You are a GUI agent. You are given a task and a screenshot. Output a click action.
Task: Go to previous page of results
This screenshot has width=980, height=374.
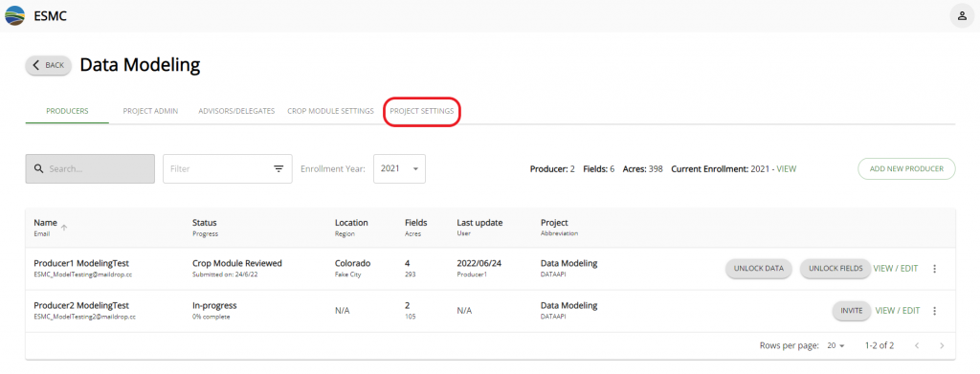pyautogui.click(x=917, y=345)
